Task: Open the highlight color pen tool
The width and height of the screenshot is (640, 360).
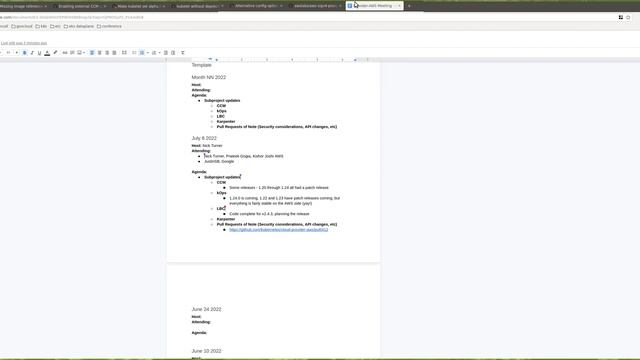Action: click(55, 53)
